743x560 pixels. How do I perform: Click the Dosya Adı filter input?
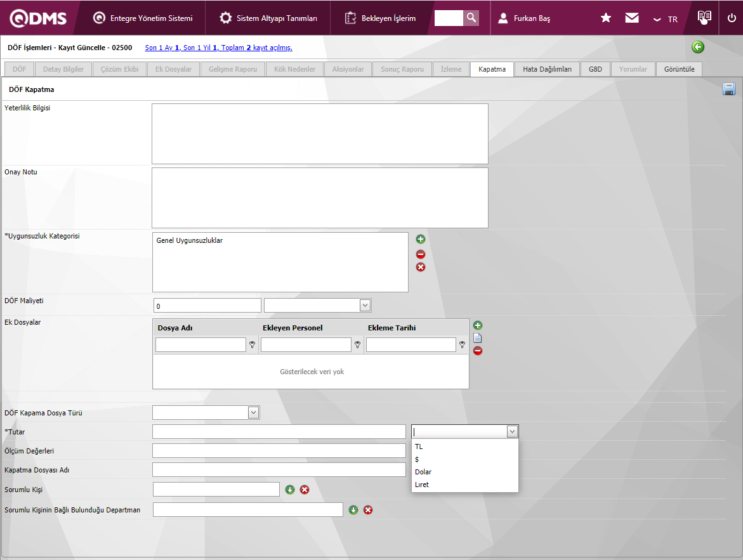pyautogui.click(x=201, y=345)
